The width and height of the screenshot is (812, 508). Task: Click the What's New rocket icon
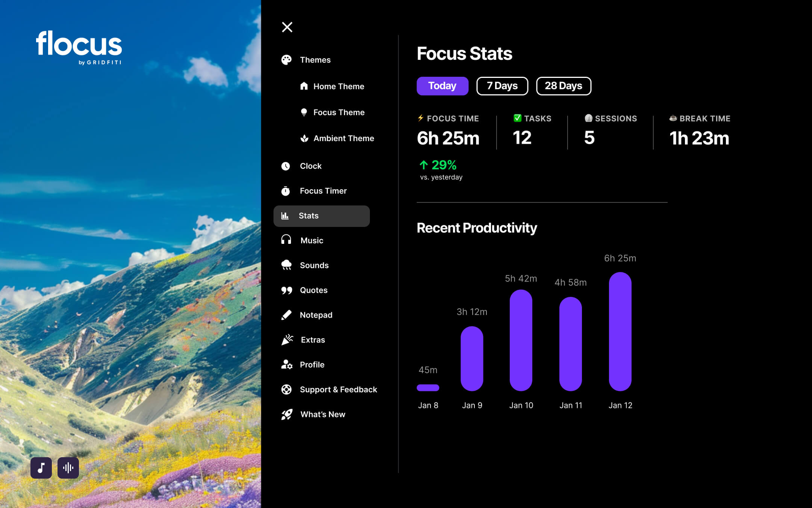pyautogui.click(x=287, y=414)
